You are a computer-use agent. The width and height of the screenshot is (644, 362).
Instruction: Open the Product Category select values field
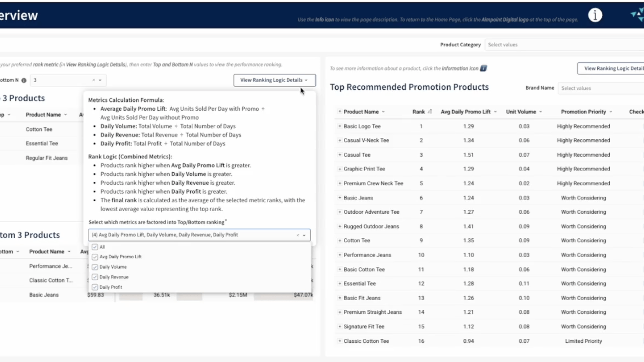point(564,45)
